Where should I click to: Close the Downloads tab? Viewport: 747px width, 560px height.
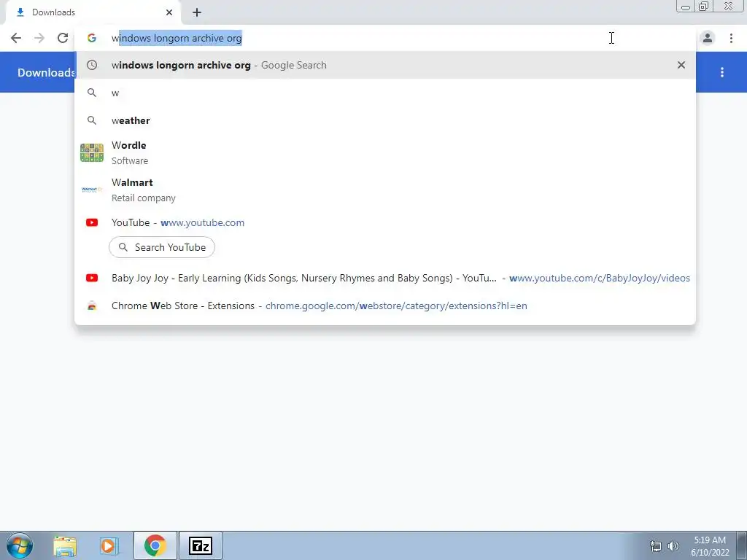click(169, 12)
